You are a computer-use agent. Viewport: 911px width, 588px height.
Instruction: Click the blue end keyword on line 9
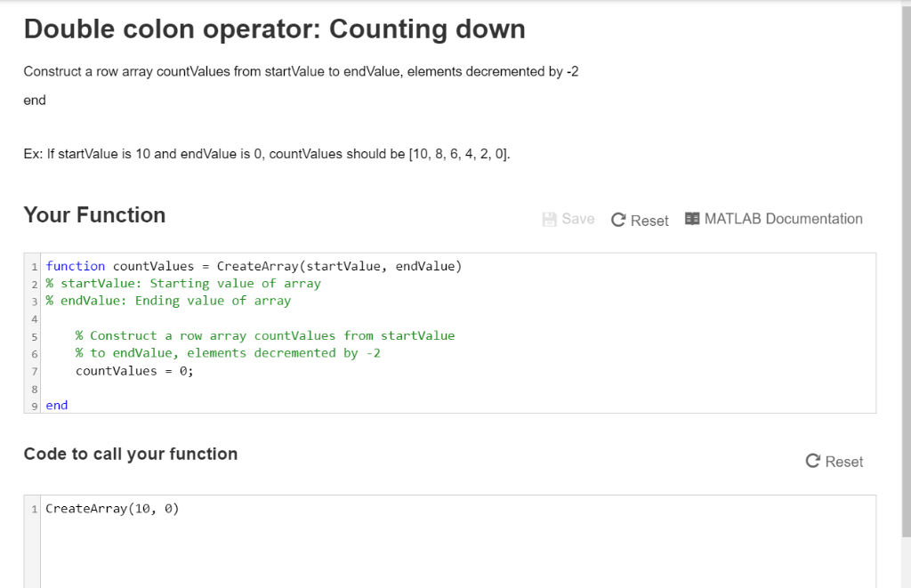57,405
